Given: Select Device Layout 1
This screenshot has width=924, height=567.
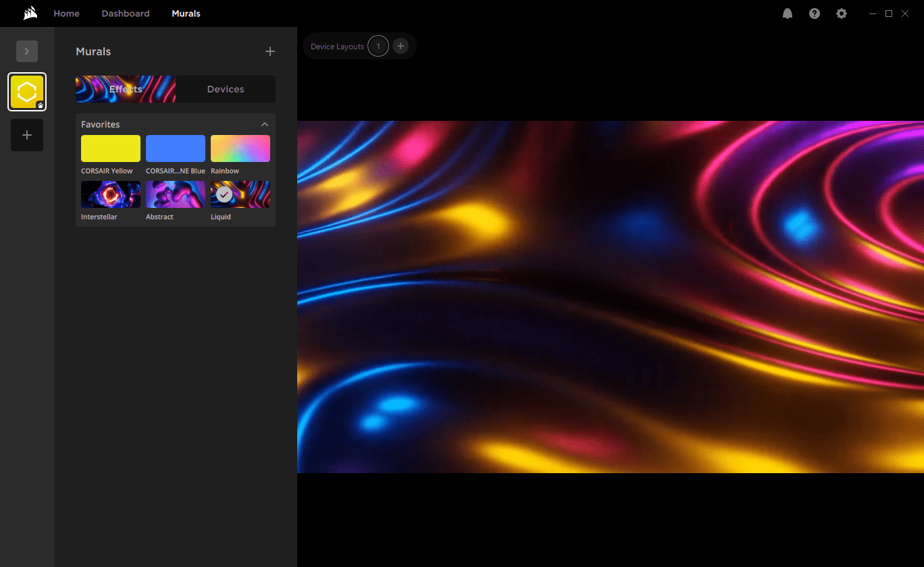Looking at the screenshot, I should tap(378, 46).
